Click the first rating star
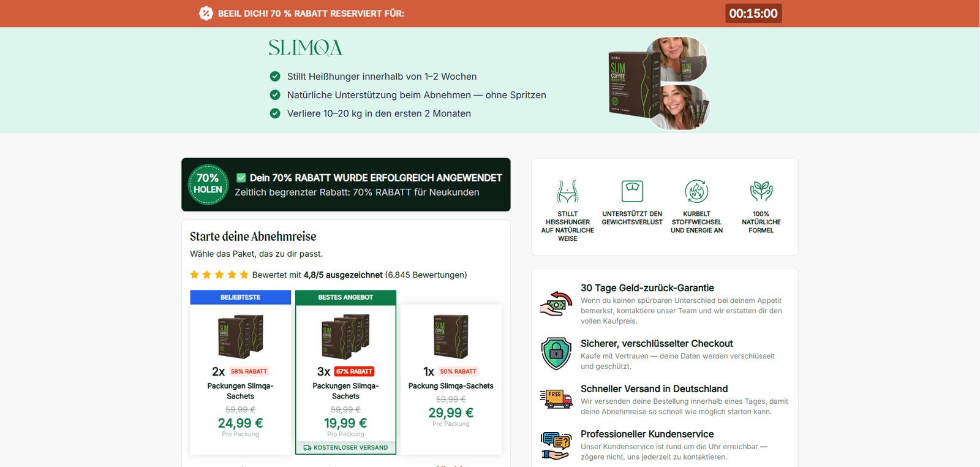Viewport: 980px width, 467px height. click(194, 275)
